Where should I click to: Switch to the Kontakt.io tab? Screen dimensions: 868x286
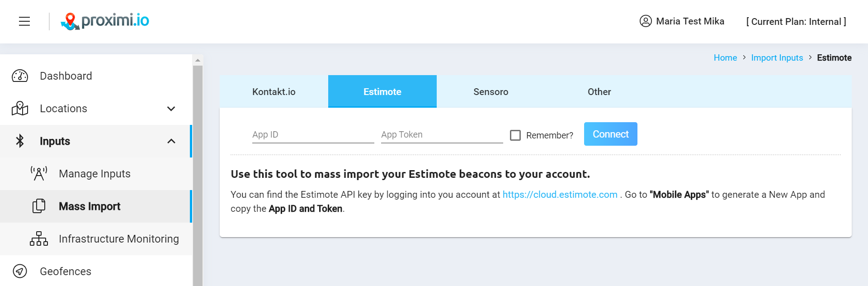point(274,91)
